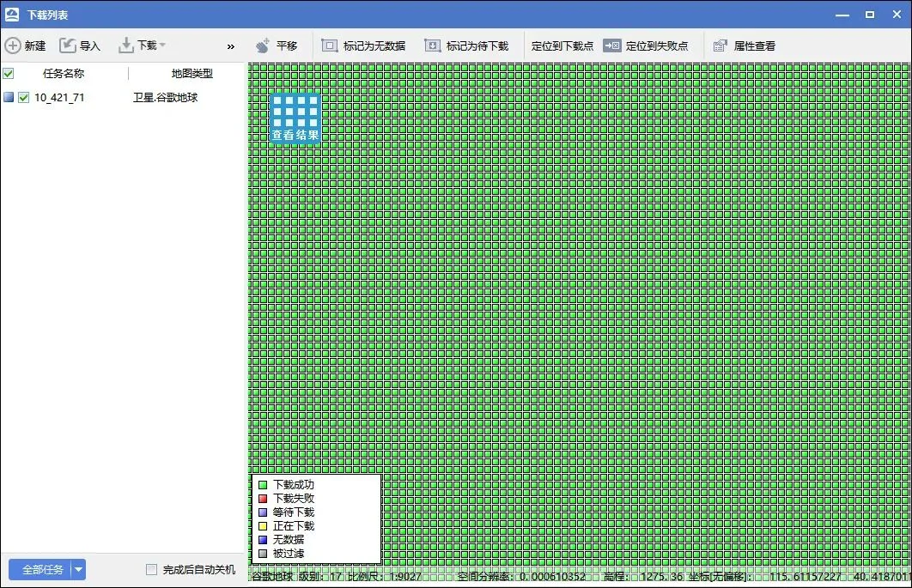Select the task name 10_421_71
Image resolution: width=912 pixels, height=588 pixels.
pos(59,98)
